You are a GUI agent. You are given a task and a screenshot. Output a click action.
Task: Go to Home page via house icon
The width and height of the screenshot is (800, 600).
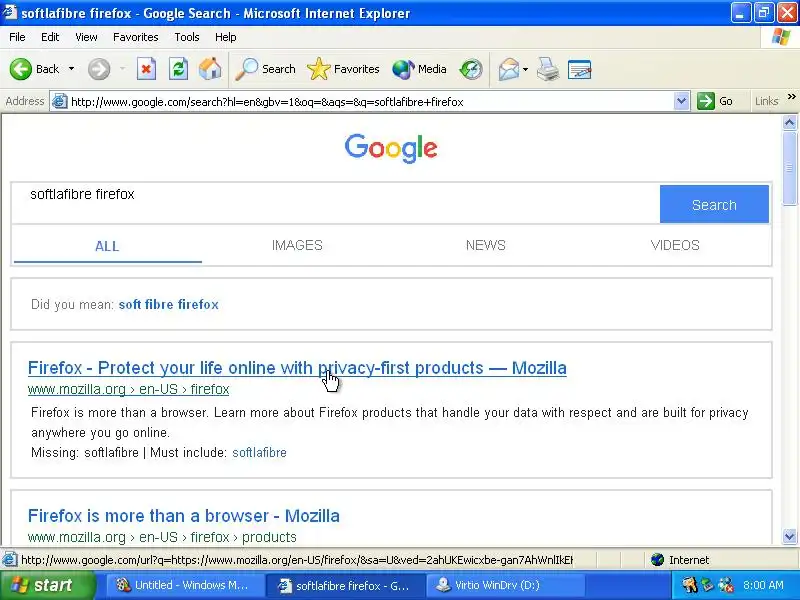pos(210,69)
